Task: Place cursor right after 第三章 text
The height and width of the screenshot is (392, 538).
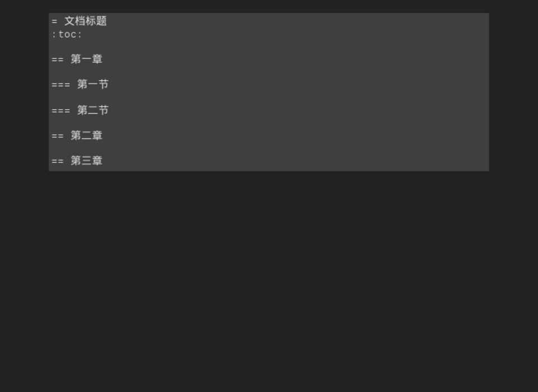Action: [103, 160]
